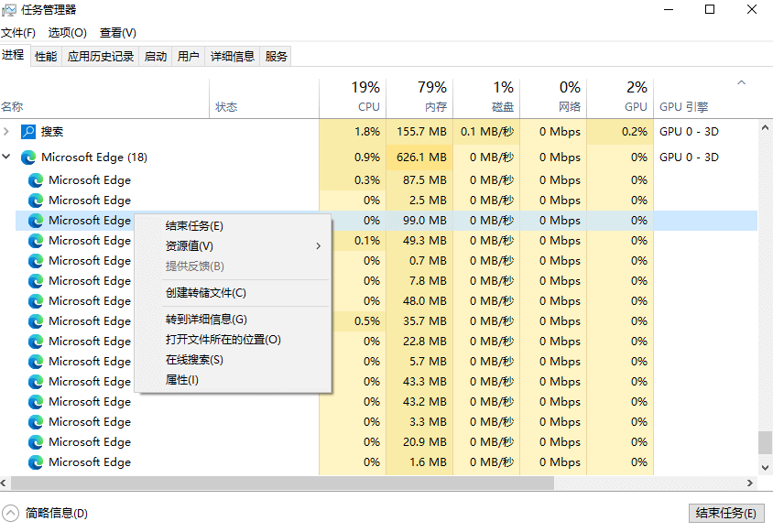Click the Edge icon on the highlighted process row
Screen dimensions: 773x532
point(35,220)
